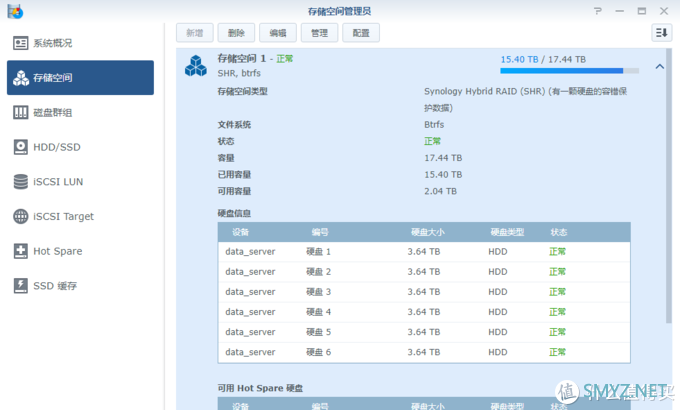The width and height of the screenshot is (680, 410).
Task: Open iSCSI Target section
Action: coord(80,216)
